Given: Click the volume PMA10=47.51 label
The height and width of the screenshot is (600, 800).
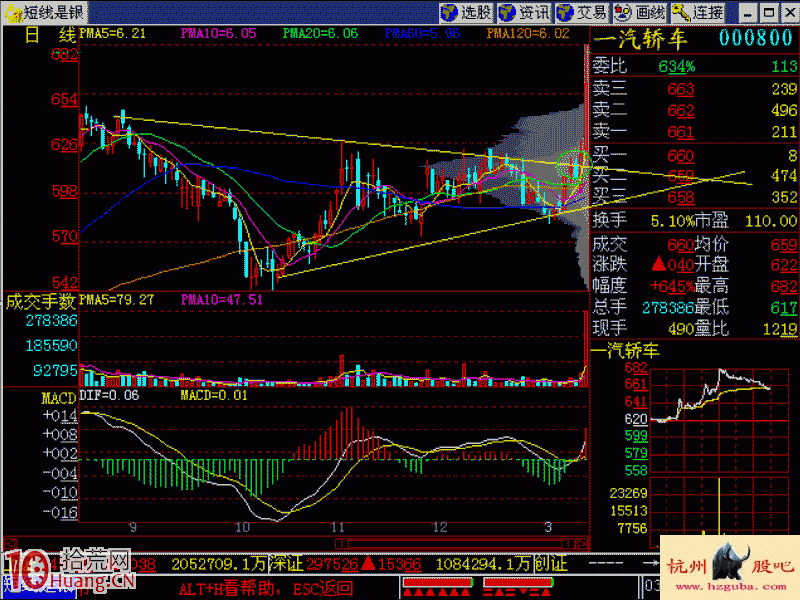Looking at the screenshot, I should [221, 300].
